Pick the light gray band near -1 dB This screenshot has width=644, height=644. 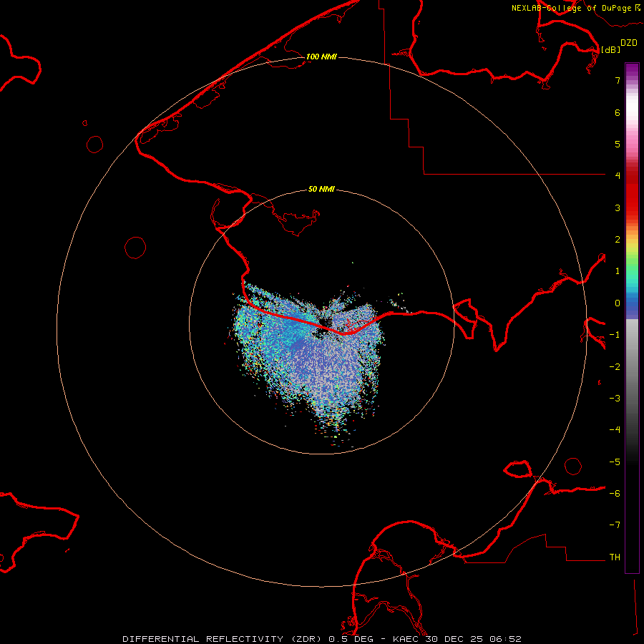point(632,333)
